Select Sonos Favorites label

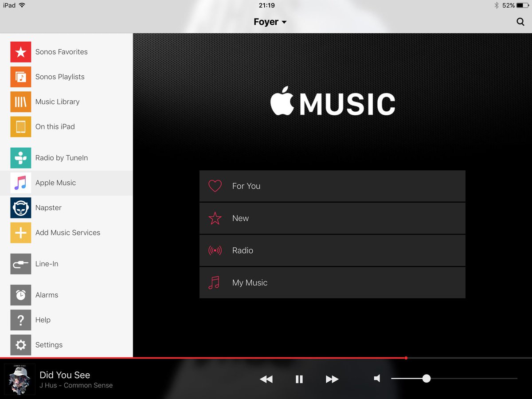(62, 52)
